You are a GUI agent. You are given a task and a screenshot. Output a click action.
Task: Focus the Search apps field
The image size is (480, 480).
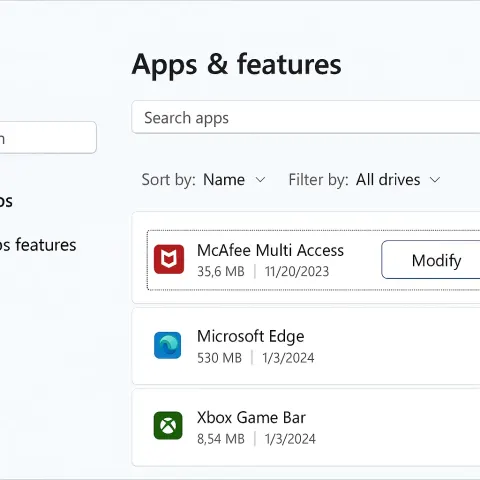click(x=306, y=117)
